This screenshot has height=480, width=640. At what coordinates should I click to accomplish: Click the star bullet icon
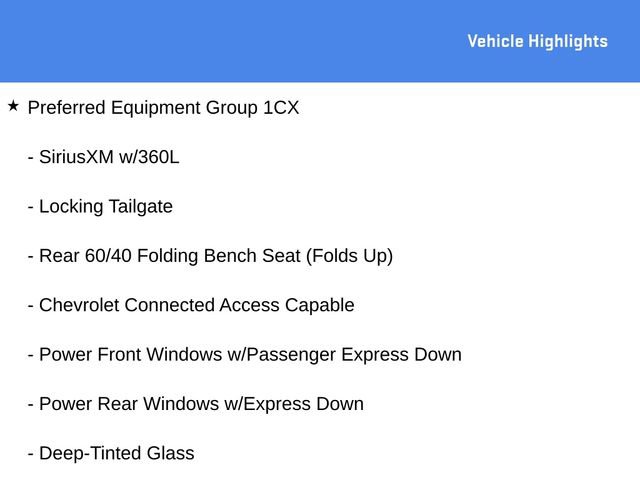[12, 105]
